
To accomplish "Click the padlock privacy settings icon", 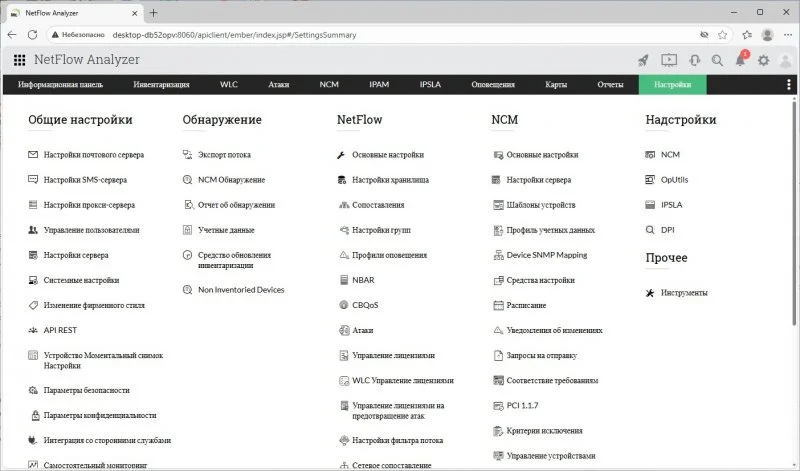I will point(35,415).
